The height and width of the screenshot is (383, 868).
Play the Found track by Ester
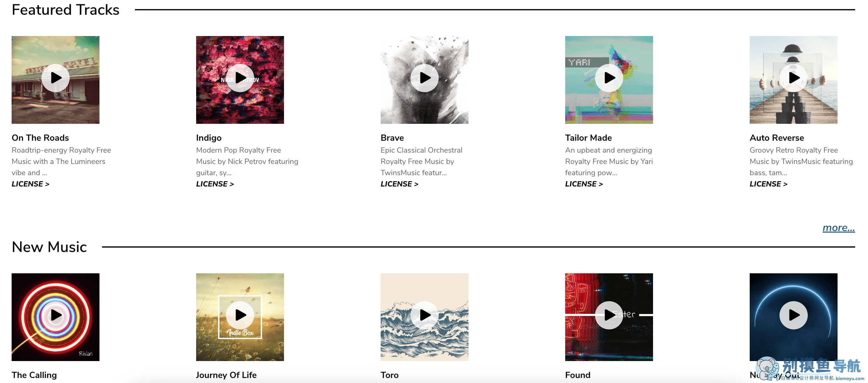pos(609,315)
